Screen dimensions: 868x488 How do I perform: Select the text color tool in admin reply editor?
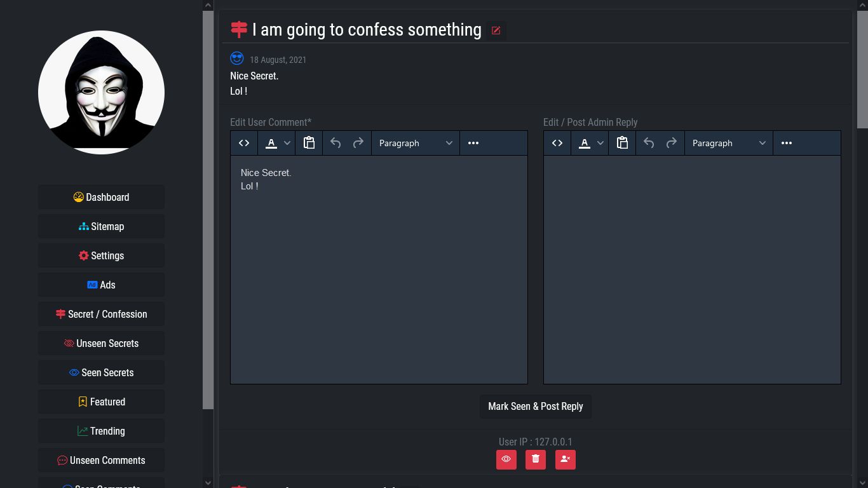(x=585, y=142)
